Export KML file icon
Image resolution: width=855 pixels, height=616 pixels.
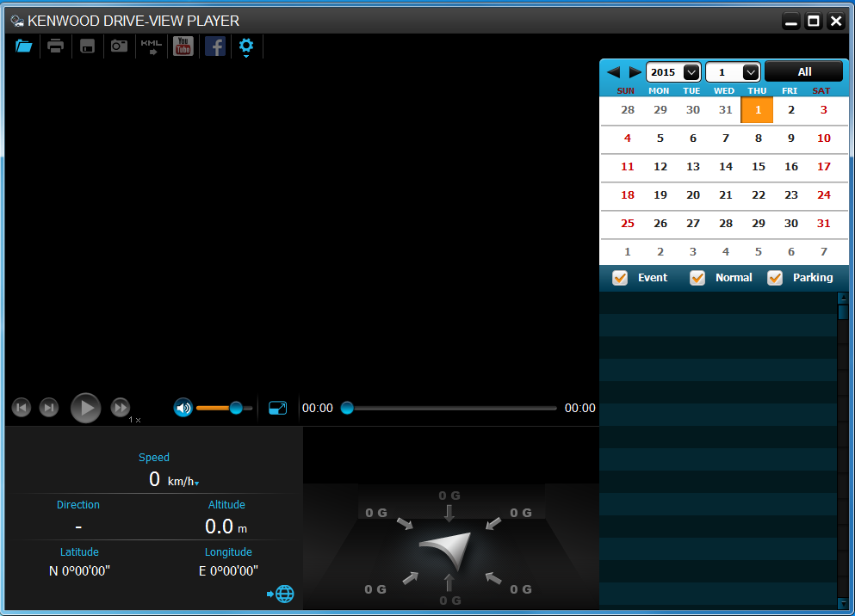pos(151,46)
